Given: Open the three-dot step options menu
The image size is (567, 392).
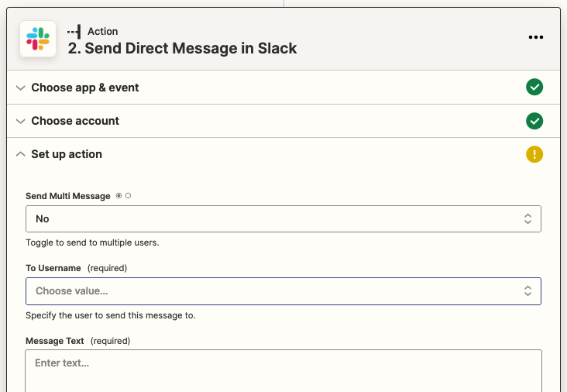Looking at the screenshot, I should click(535, 37).
